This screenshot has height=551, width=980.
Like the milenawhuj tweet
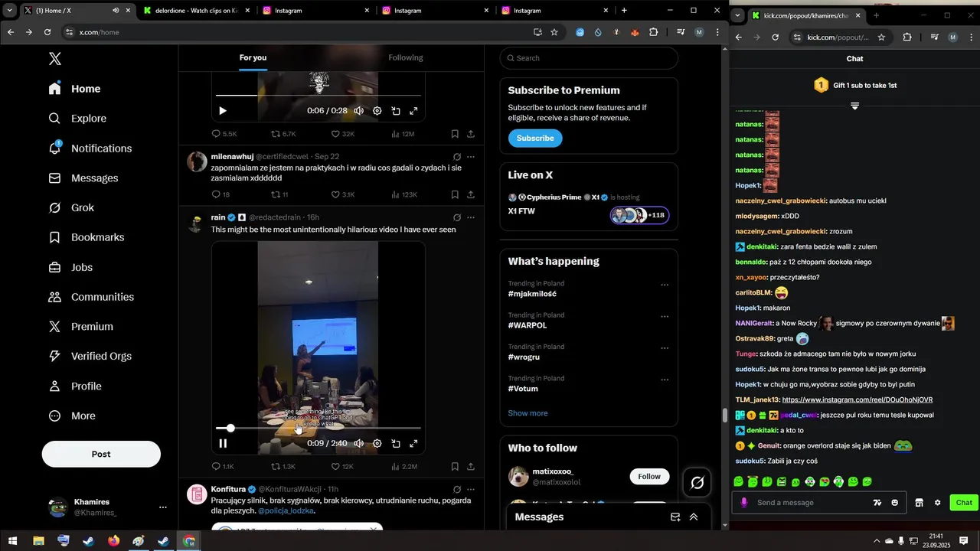(342, 194)
